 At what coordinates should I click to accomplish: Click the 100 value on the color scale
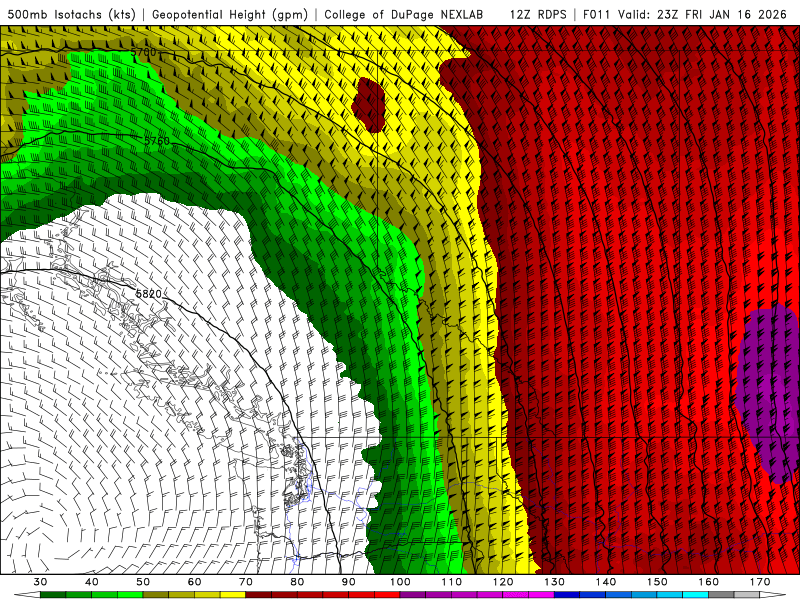[x=400, y=582]
